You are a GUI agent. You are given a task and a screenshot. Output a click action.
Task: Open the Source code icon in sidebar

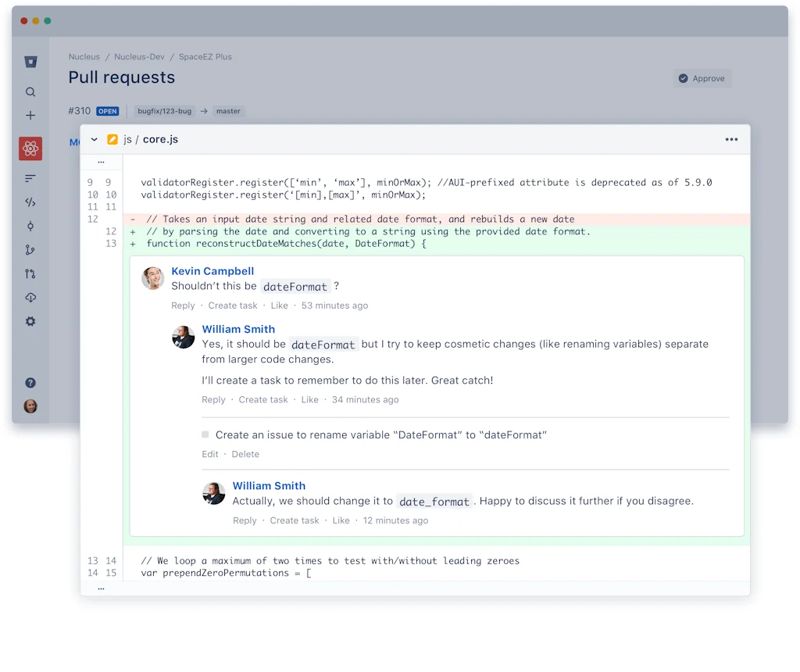[30, 202]
